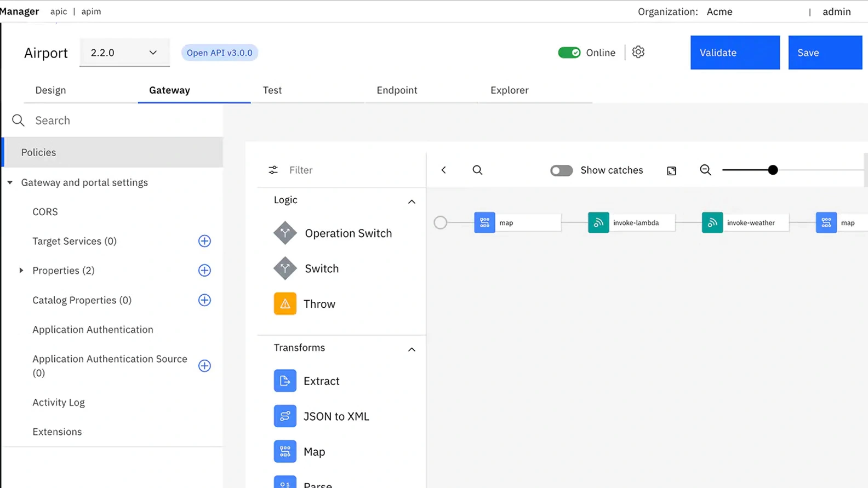Enable the Show catches toggle
Screen dimensions: 868x488
pyautogui.click(x=561, y=170)
